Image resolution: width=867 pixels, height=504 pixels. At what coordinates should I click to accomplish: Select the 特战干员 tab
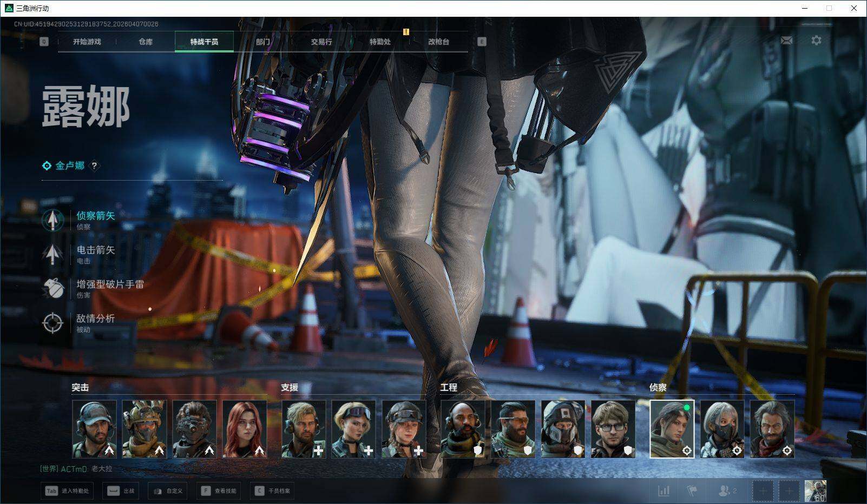(204, 42)
